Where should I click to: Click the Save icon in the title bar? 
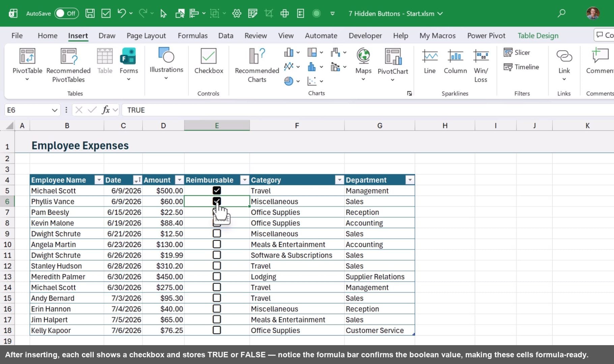tap(90, 13)
